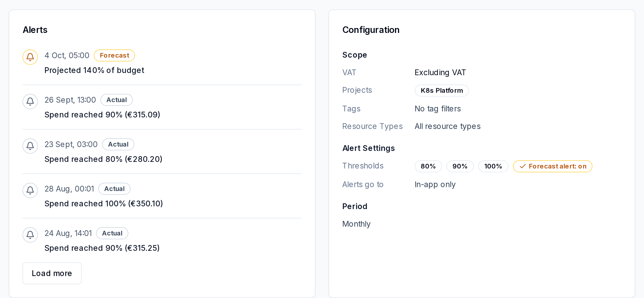Click the checkmark in Forecast alert chip
Image resolution: width=644 pixels, height=298 pixels.
point(522,166)
